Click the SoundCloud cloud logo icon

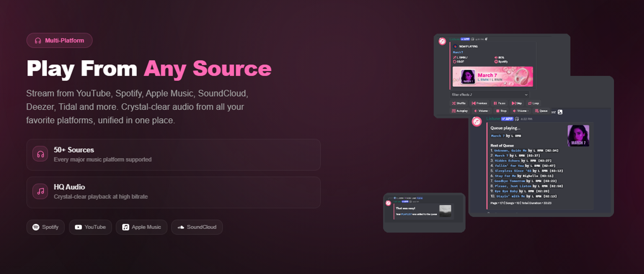coord(181,227)
